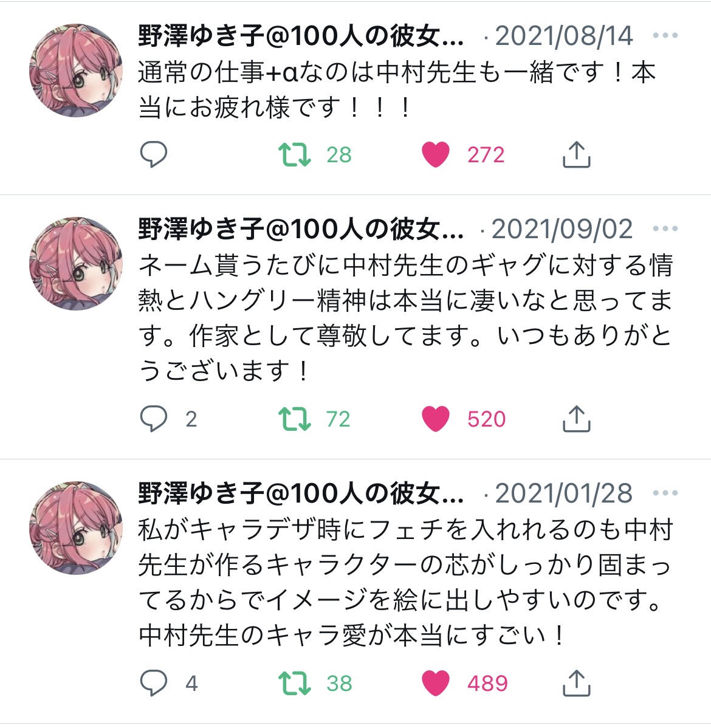Open more options on 2021/01/28 tweet
This screenshot has width=711, height=728.
665,493
